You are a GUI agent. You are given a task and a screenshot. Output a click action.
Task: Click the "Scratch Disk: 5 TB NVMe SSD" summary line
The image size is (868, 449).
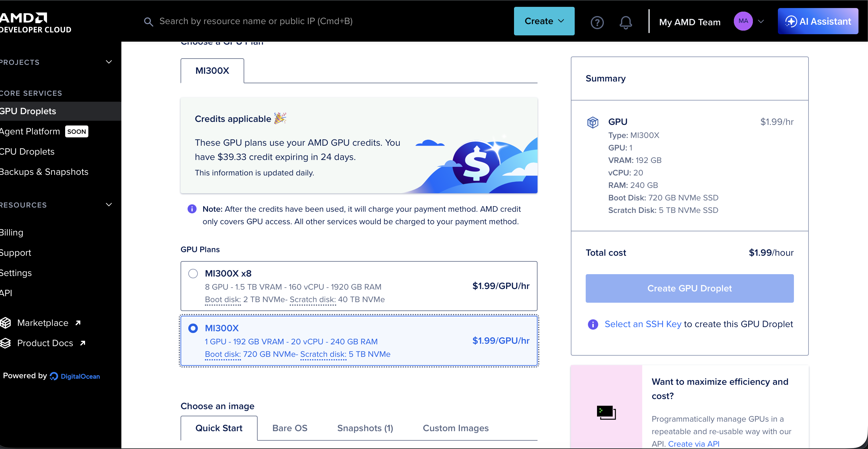tap(663, 210)
